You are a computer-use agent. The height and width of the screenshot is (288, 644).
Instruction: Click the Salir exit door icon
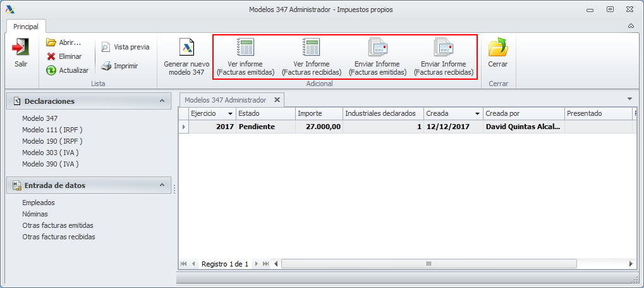pyautogui.click(x=20, y=47)
